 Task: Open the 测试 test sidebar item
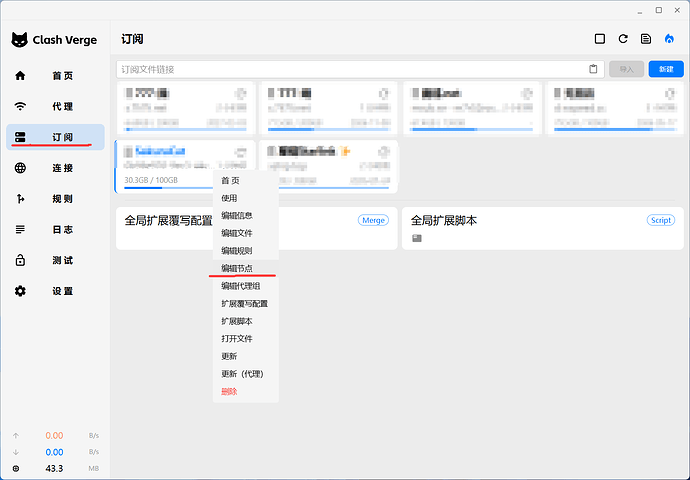(55, 260)
